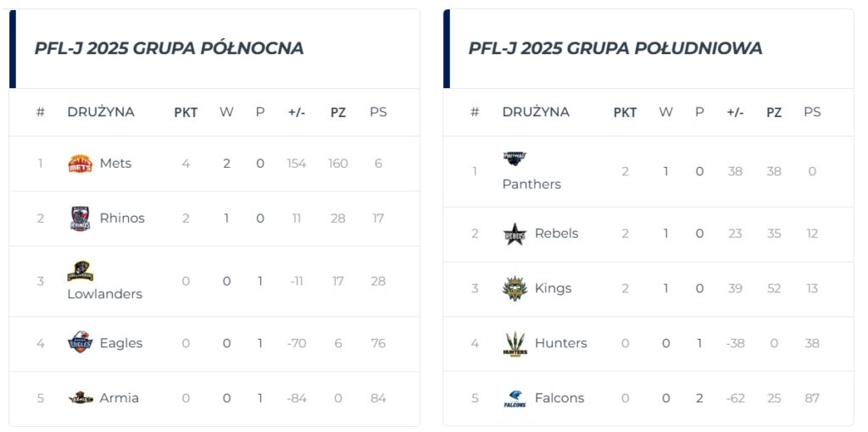The width and height of the screenshot is (868, 432).
Task: Click the Falcons team logo
Action: (x=515, y=398)
